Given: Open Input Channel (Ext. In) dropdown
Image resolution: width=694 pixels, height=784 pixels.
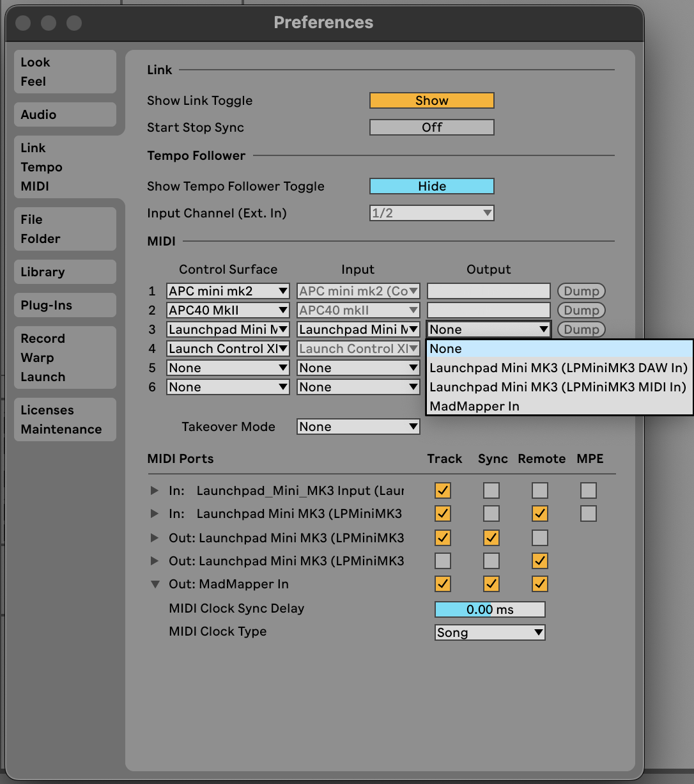Looking at the screenshot, I should 431,213.
